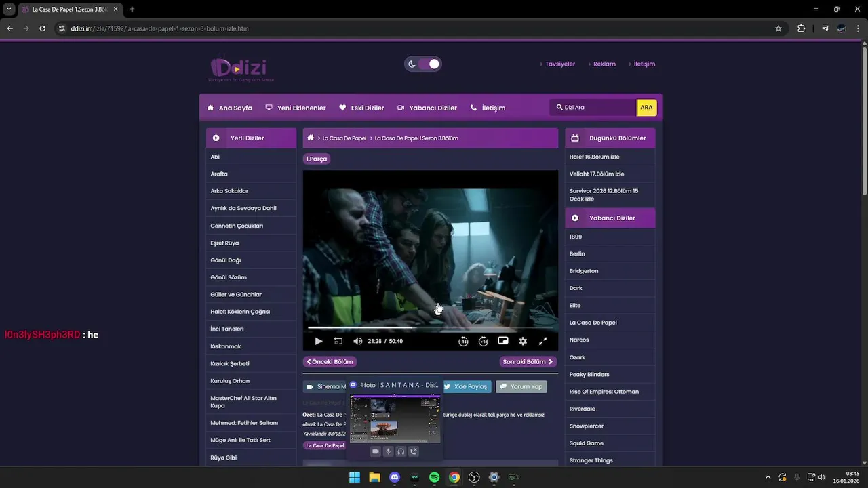Toggle camera in Discord taskbar preview
The height and width of the screenshot is (488, 868).
(x=376, y=451)
